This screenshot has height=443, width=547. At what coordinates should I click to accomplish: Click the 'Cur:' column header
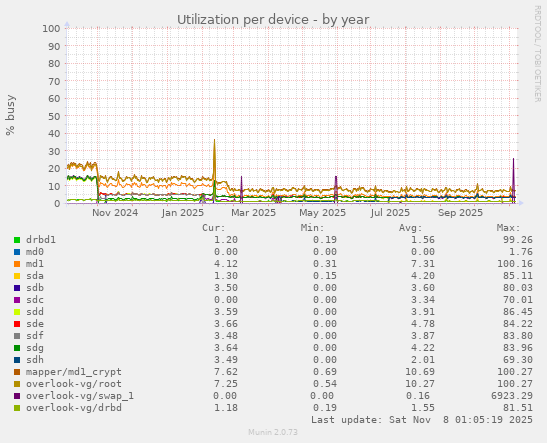click(214, 228)
